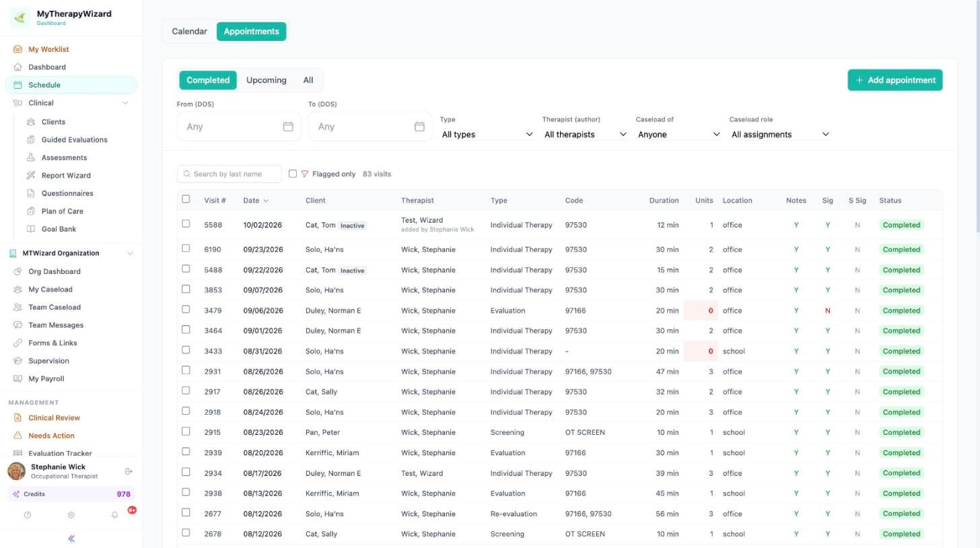Click the Forms & Links icon
Screen dimensions: 980x548
tap(17, 343)
